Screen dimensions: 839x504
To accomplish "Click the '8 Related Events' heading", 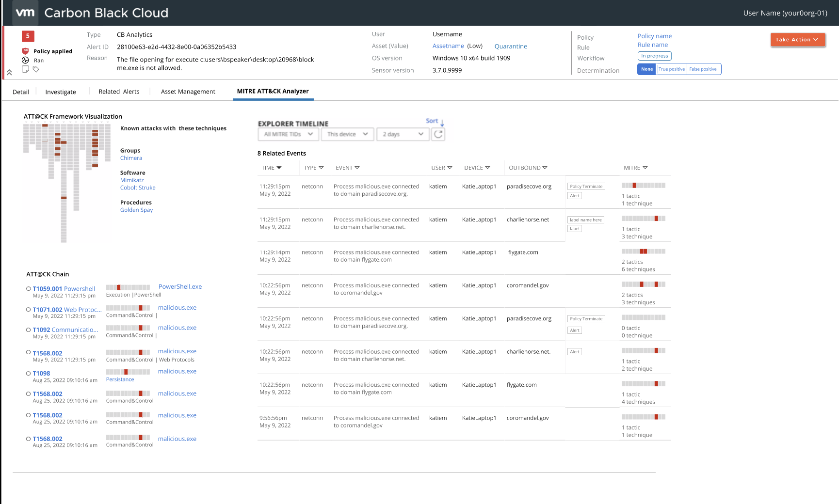I will coord(282,153).
